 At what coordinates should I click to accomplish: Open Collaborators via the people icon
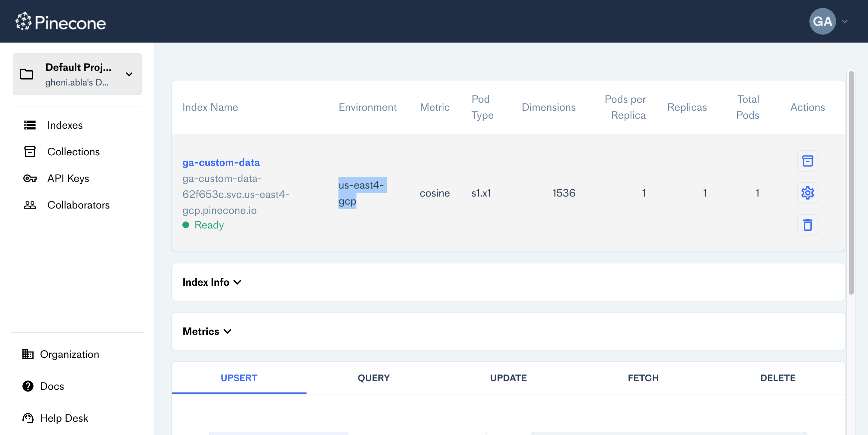point(30,205)
